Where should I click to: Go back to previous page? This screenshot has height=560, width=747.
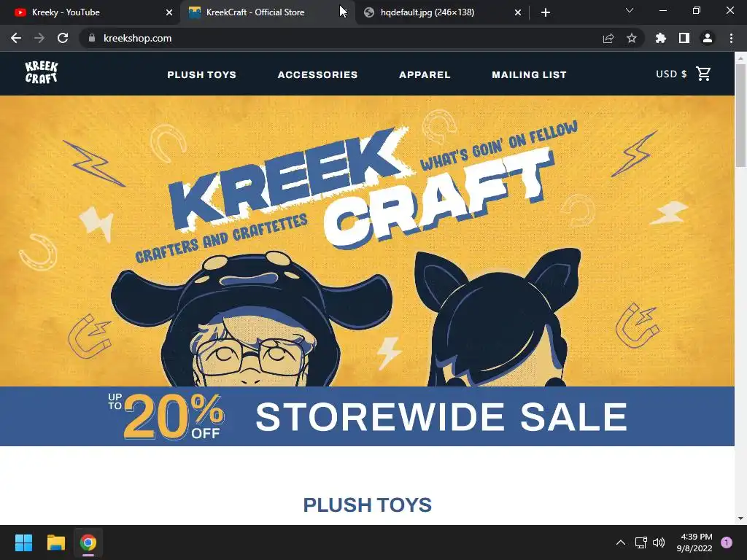click(x=16, y=38)
